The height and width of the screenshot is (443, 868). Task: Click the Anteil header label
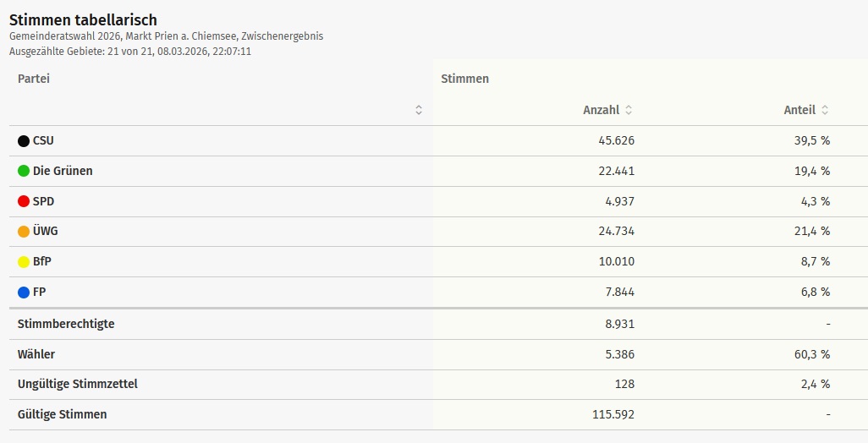pos(799,110)
